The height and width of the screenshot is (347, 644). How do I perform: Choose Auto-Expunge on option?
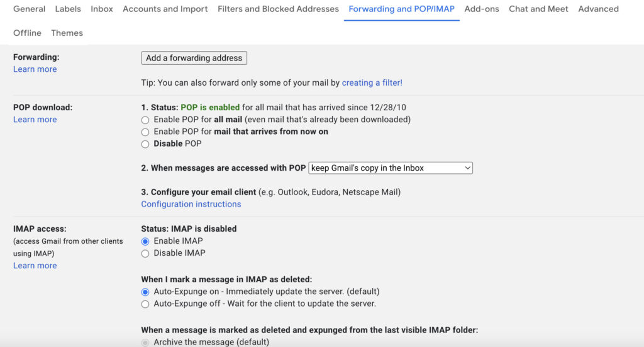point(145,292)
